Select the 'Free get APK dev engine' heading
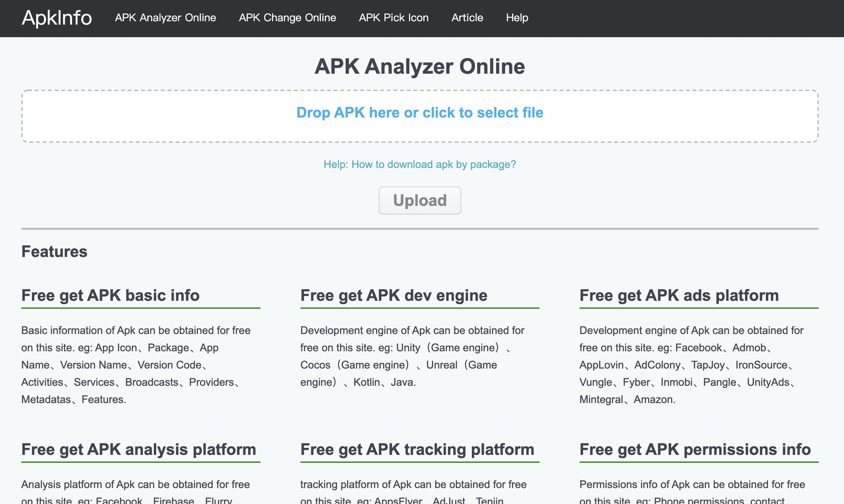Viewport: 844px width, 504px height. 394,295
